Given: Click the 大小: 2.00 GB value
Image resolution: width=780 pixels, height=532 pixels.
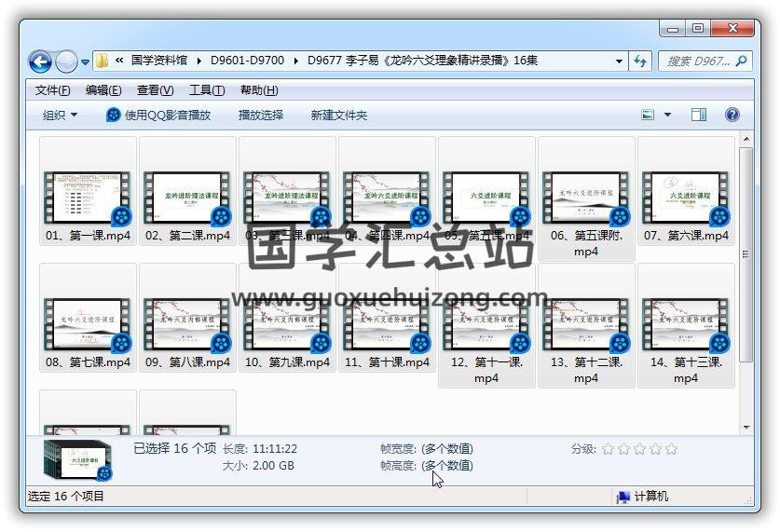Looking at the screenshot, I should 273,466.
